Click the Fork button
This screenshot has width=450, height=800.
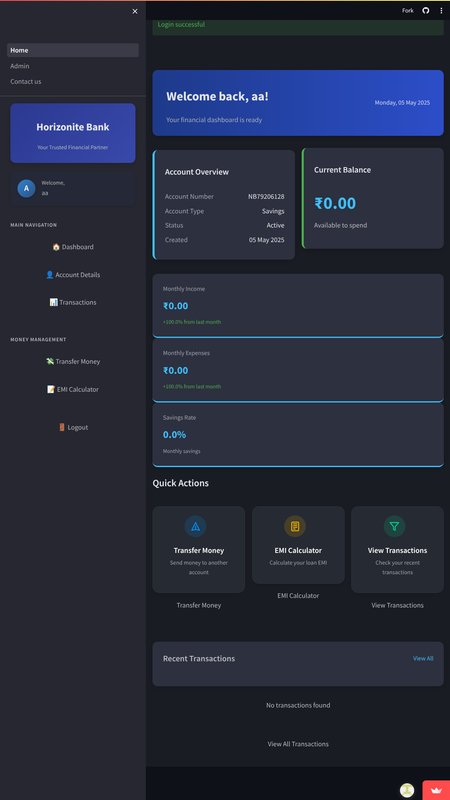pyautogui.click(x=408, y=10)
